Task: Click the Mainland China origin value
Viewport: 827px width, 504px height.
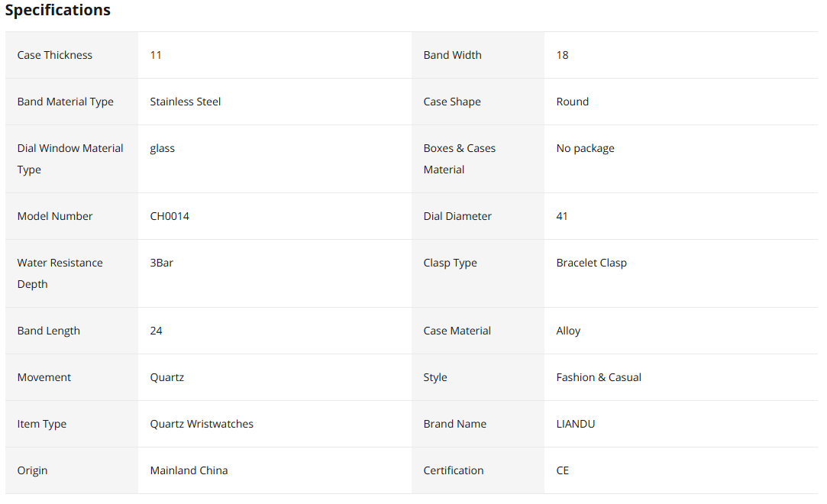Action: 189,470
